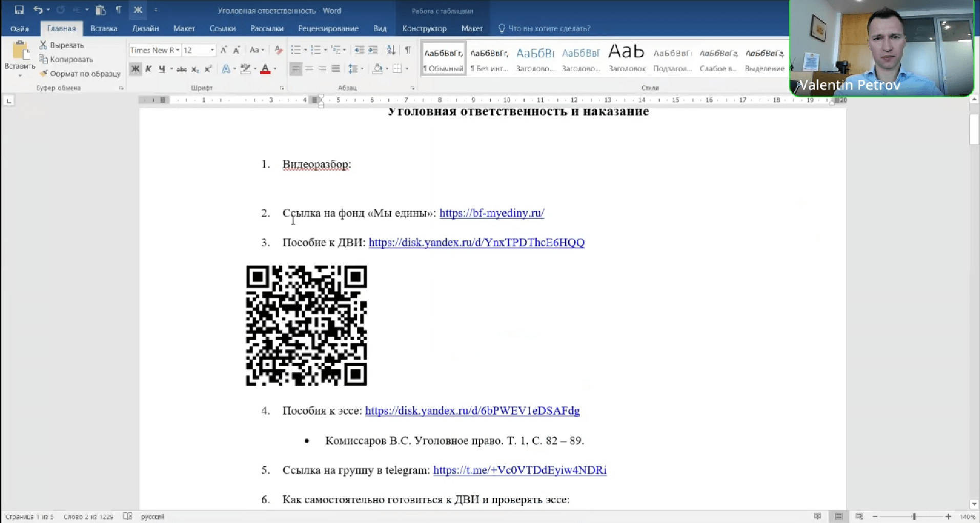Screen dimensions: 980x523
Task: Click the large Вставить paste icon
Action: [20, 50]
